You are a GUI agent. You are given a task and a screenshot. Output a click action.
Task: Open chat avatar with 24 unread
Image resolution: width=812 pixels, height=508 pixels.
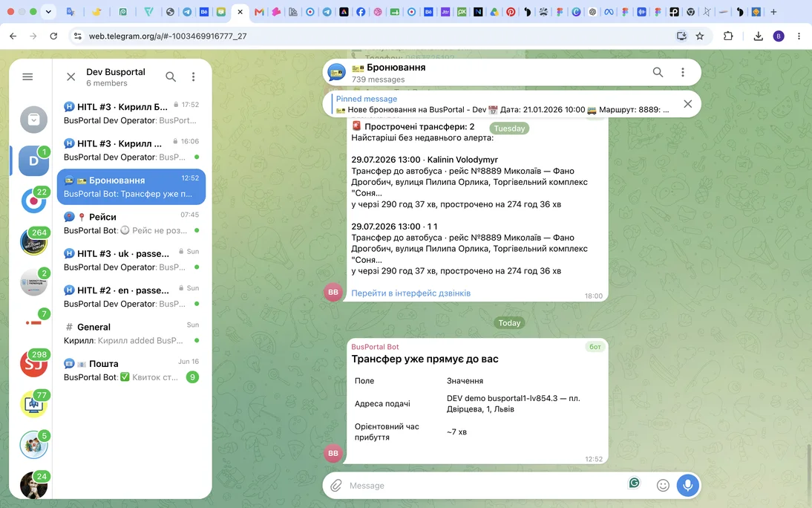[33, 485]
